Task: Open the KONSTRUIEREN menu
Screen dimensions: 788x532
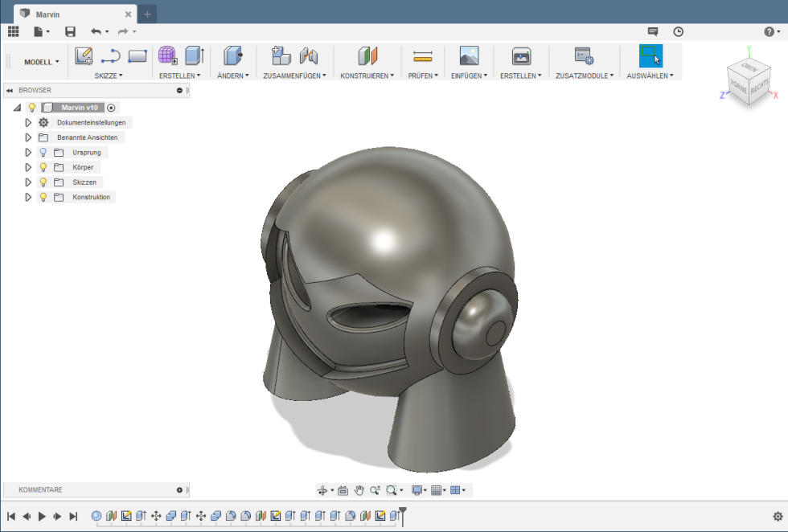Action: (367, 76)
